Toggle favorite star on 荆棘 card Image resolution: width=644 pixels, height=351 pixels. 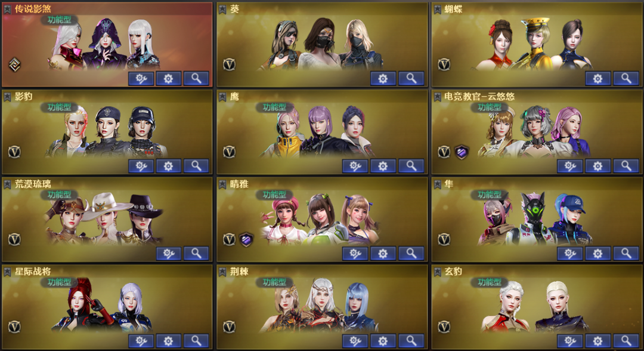222,272
